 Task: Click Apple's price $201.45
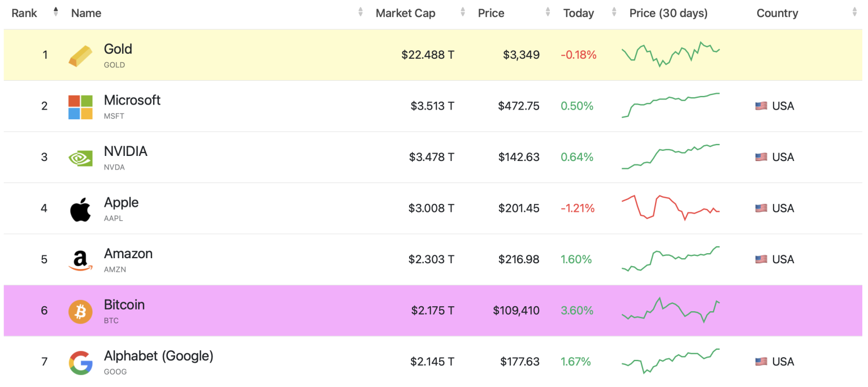[519, 208]
